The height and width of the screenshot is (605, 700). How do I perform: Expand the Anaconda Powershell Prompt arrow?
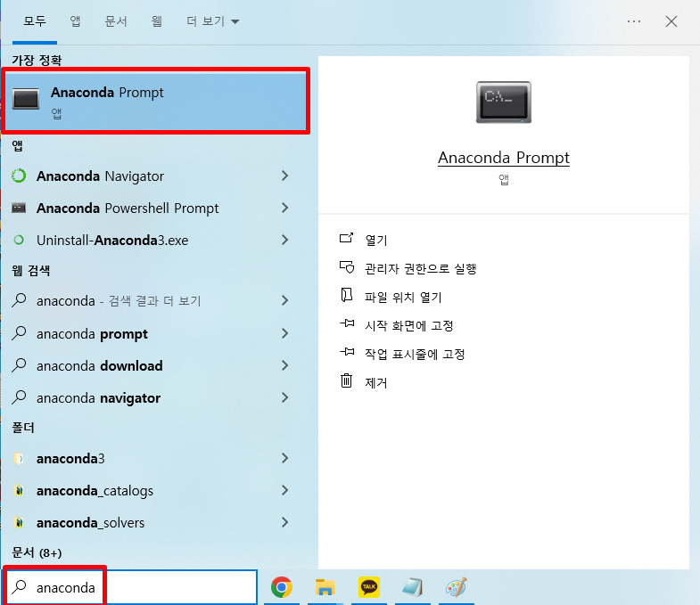tap(284, 208)
